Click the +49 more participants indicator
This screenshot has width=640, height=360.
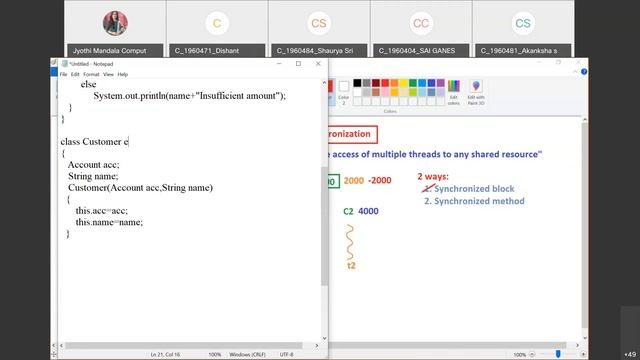click(x=630, y=354)
